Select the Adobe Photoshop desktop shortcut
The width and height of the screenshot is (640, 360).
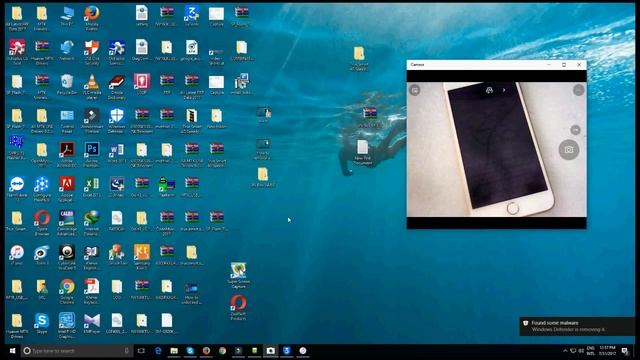(x=92, y=155)
